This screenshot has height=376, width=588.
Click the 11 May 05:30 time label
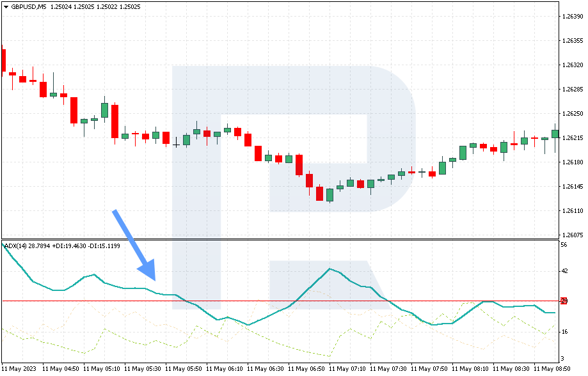tap(143, 369)
